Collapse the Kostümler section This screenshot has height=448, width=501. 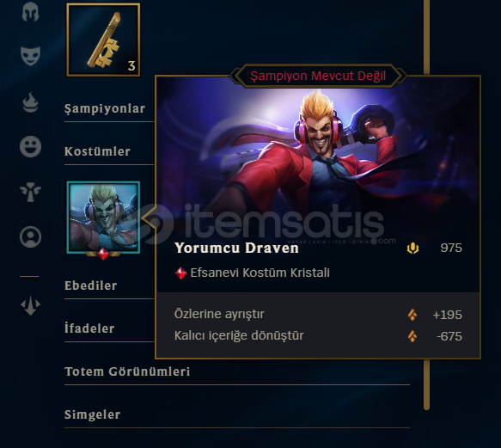pos(97,151)
